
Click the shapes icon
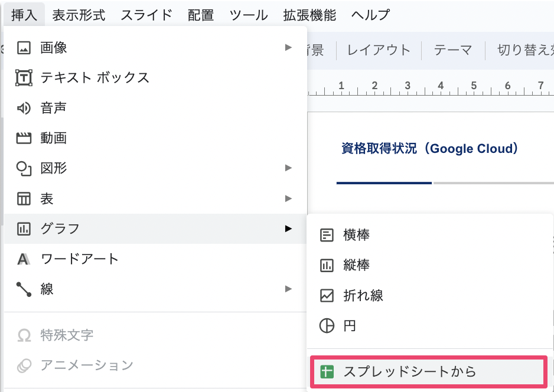click(x=24, y=168)
